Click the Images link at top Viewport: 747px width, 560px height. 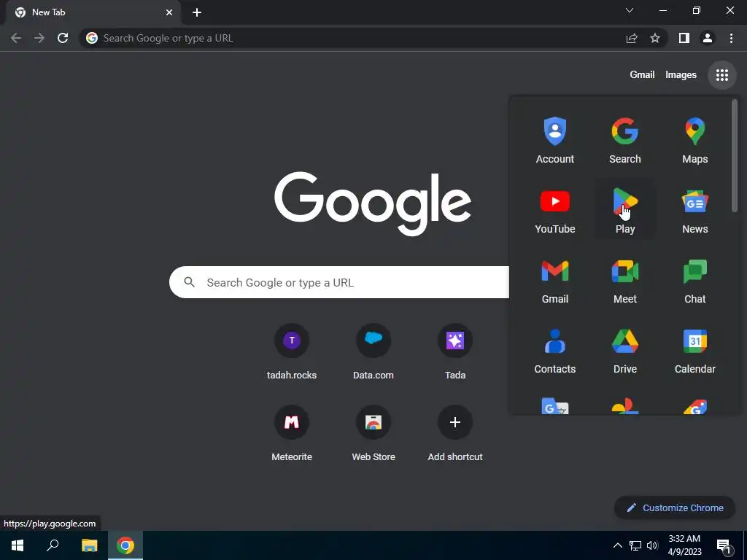coord(681,75)
